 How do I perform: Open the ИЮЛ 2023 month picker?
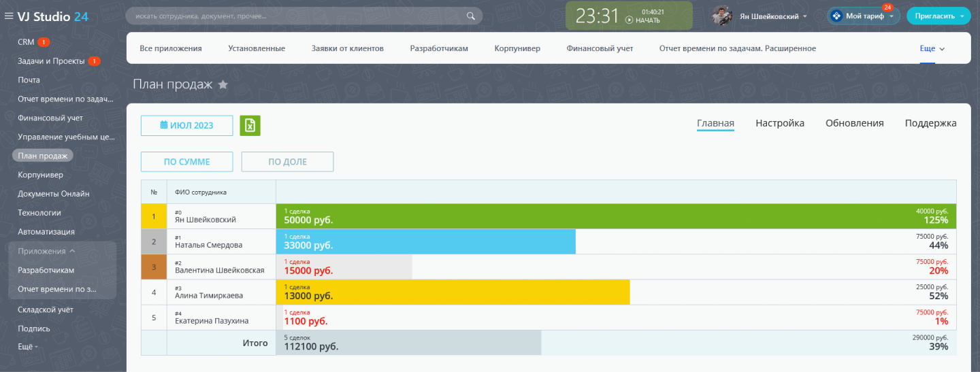(x=186, y=125)
